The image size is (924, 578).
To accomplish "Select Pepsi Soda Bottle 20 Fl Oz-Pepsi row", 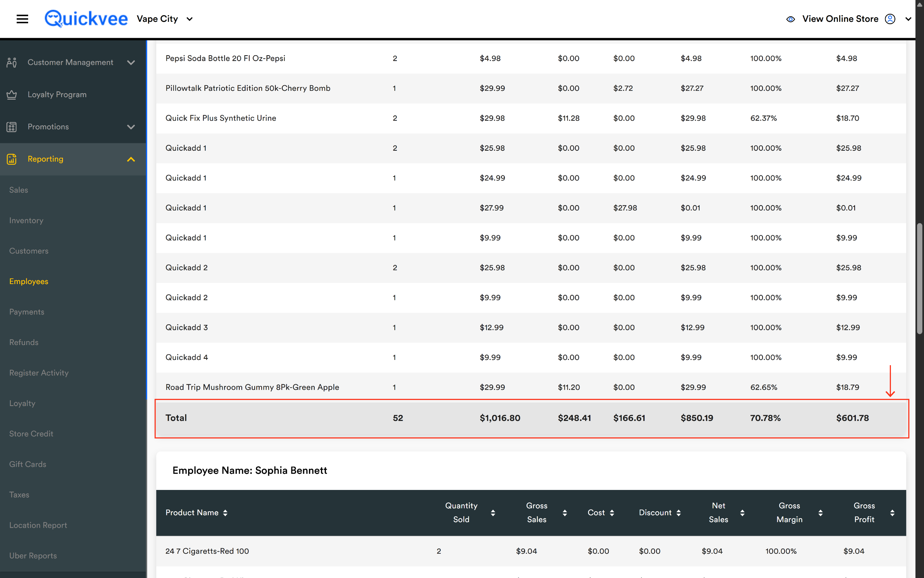I will coord(531,59).
